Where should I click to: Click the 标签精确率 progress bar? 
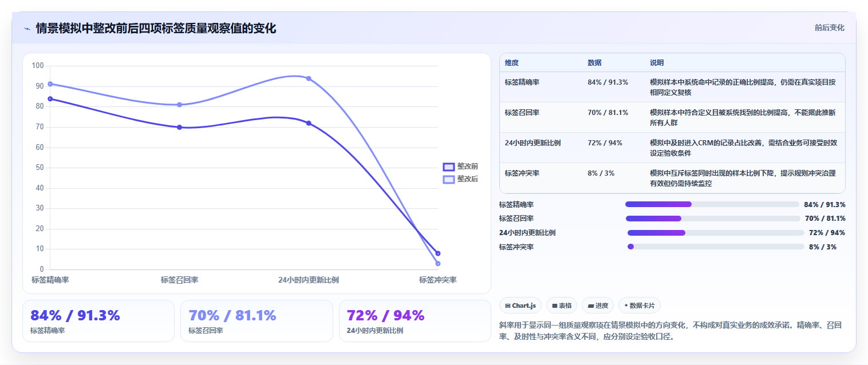[x=712, y=204]
